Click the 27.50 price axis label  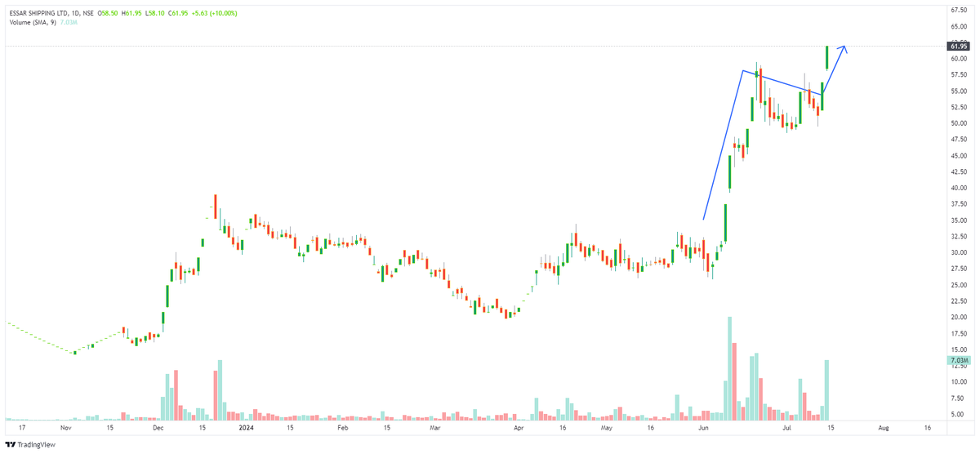959,269
